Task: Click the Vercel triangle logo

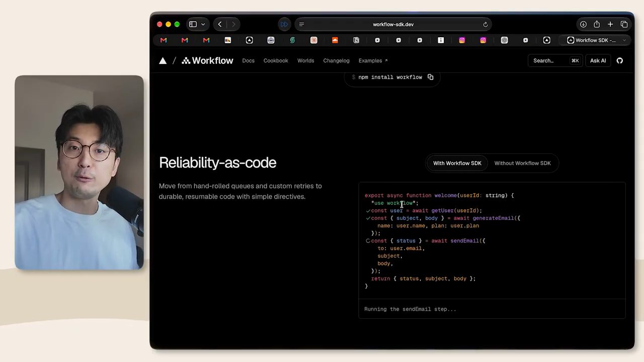Action: click(x=163, y=61)
